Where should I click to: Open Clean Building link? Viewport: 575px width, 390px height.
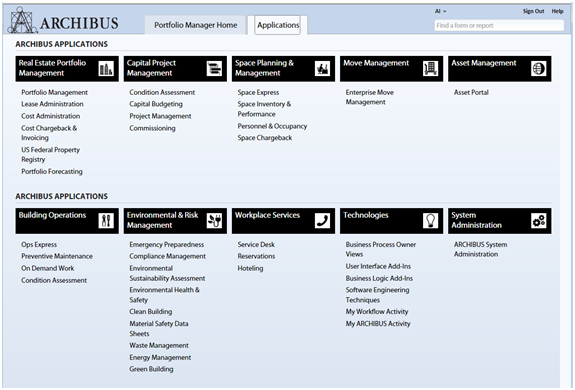151,312
